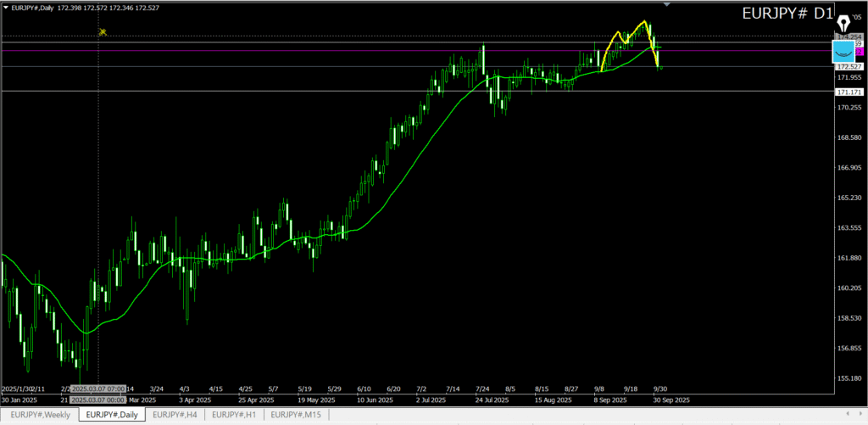Click the 2025.03.07 07:00 crosshair date label
Image resolution: width=868 pixels, height=425 pixels.
(99, 389)
